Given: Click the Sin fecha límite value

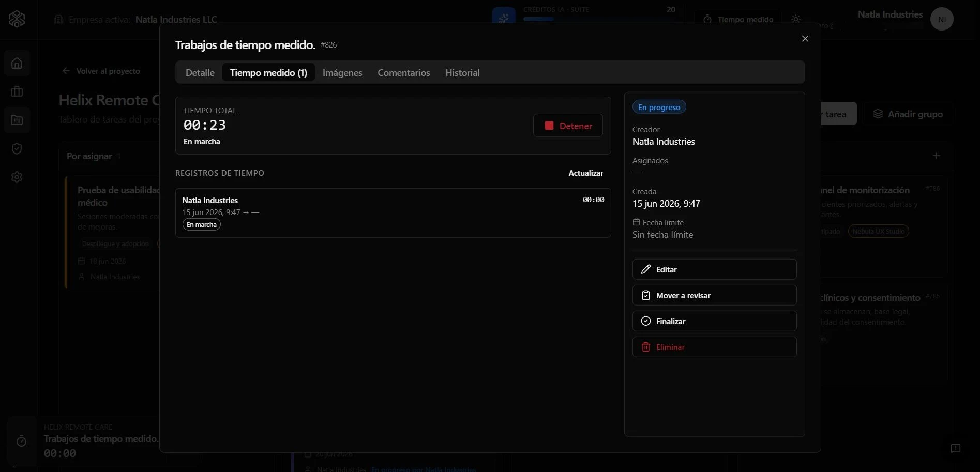Looking at the screenshot, I should [662, 235].
